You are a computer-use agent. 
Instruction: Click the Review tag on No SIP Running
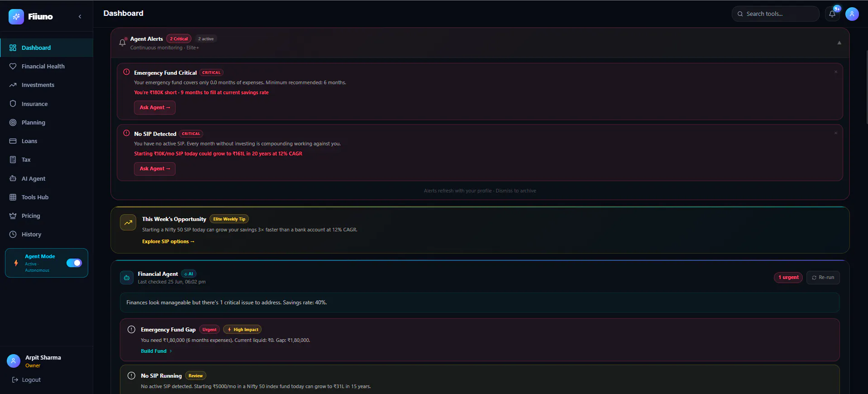click(196, 376)
